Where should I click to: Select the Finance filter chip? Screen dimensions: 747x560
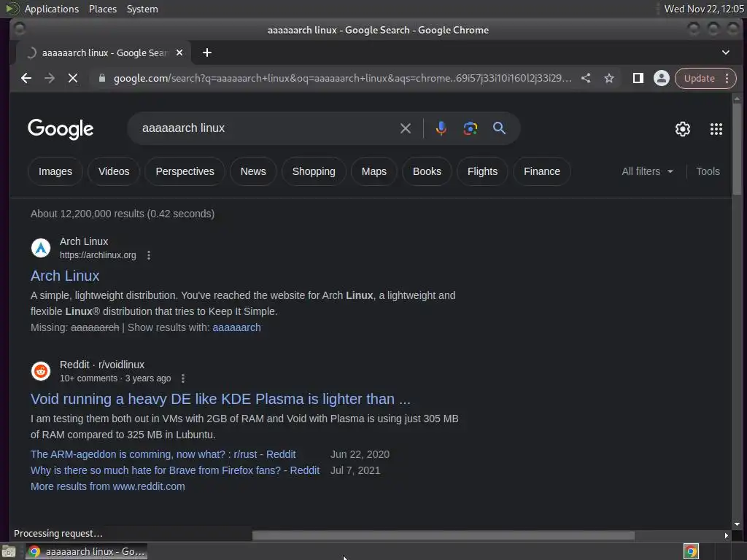tap(542, 171)
